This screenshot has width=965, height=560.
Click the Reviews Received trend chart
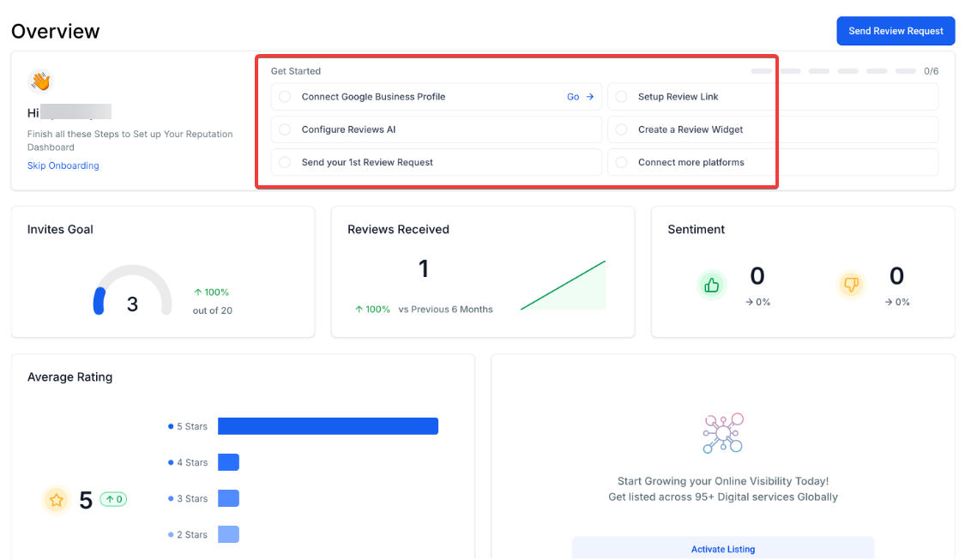pyautogui.click(x=563, y=285)
